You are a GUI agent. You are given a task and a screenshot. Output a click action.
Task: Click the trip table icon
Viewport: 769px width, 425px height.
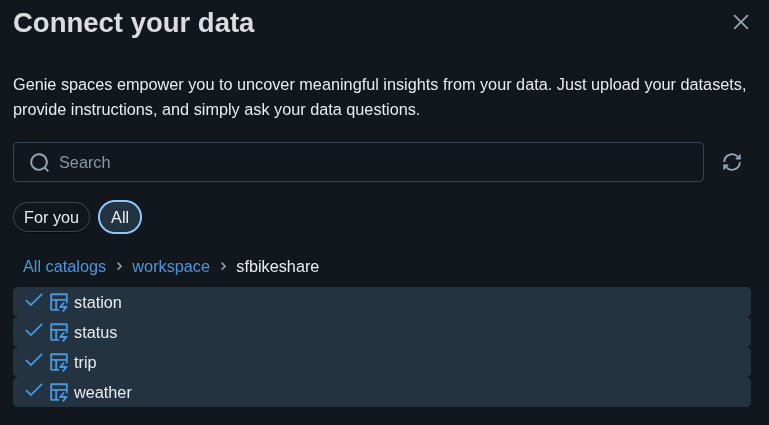coord(59,362)
